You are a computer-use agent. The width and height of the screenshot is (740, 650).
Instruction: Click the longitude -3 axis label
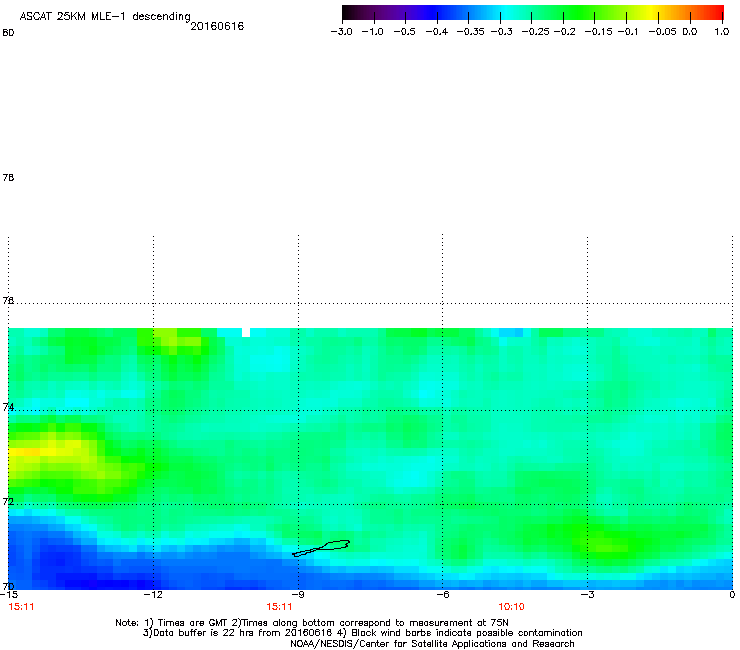pyautogui.click(x=588, y=595)
